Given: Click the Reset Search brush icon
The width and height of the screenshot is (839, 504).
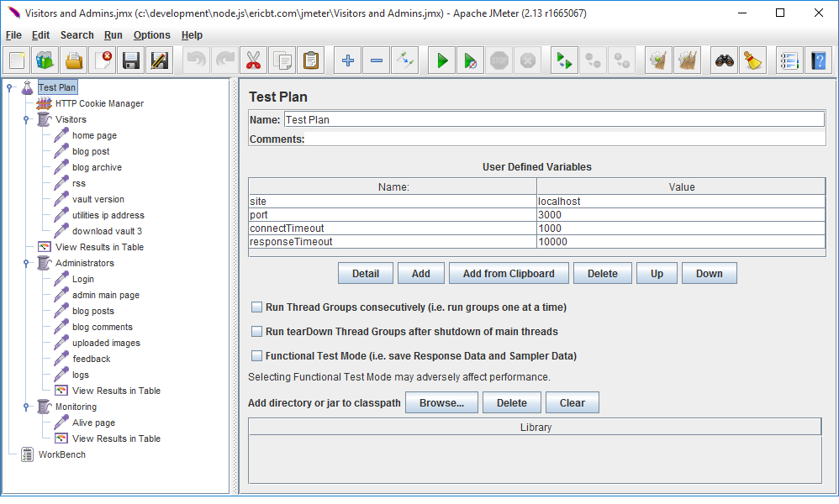Looking at the screenshot, I should [x=753, y=60].
